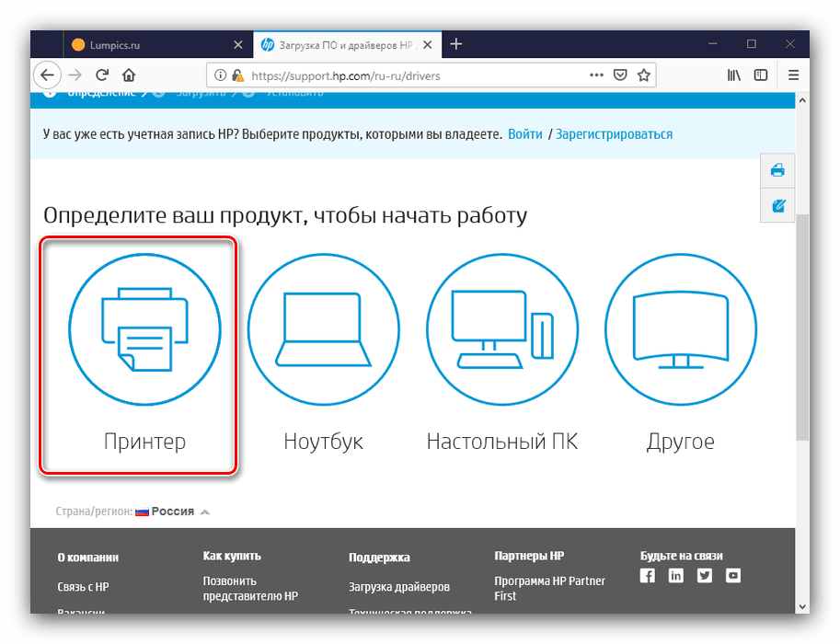Open the page actions ellipsis dropdown
The image size is (840, 644).
596,75
